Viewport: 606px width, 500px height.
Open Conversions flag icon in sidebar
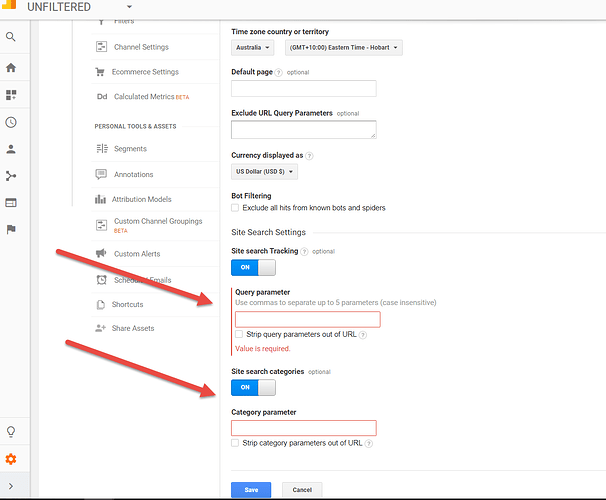[11, 229]
